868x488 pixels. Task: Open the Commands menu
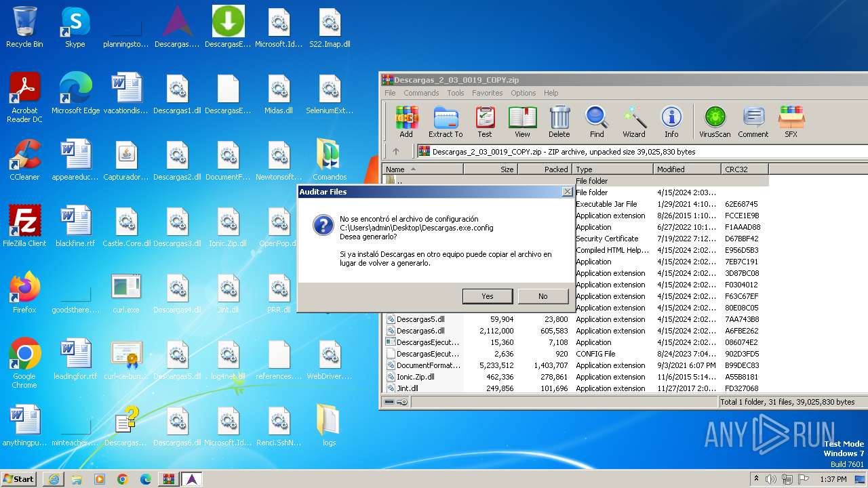421,93
